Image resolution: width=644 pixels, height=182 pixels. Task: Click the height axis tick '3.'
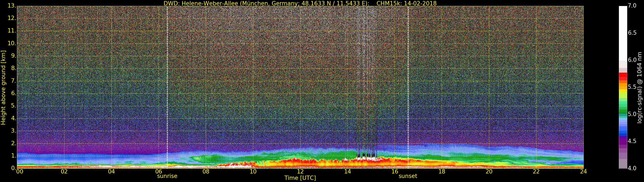[x=13, y=131]
